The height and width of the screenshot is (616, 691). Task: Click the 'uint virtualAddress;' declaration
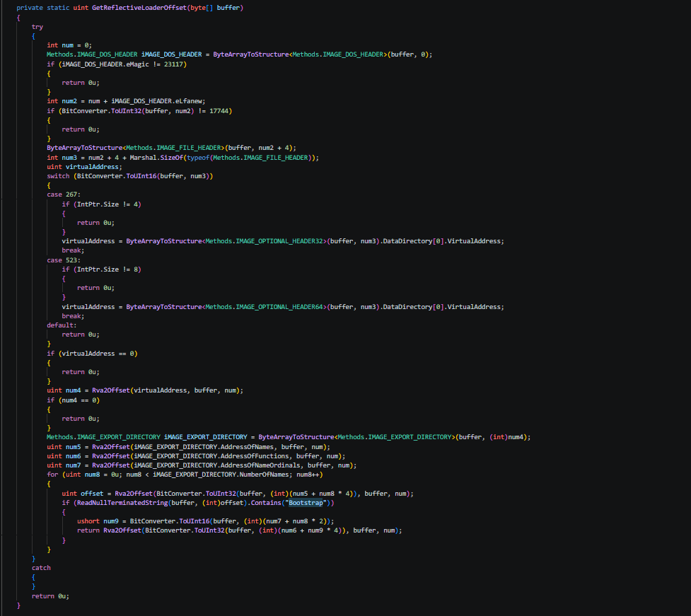point(84,167)
